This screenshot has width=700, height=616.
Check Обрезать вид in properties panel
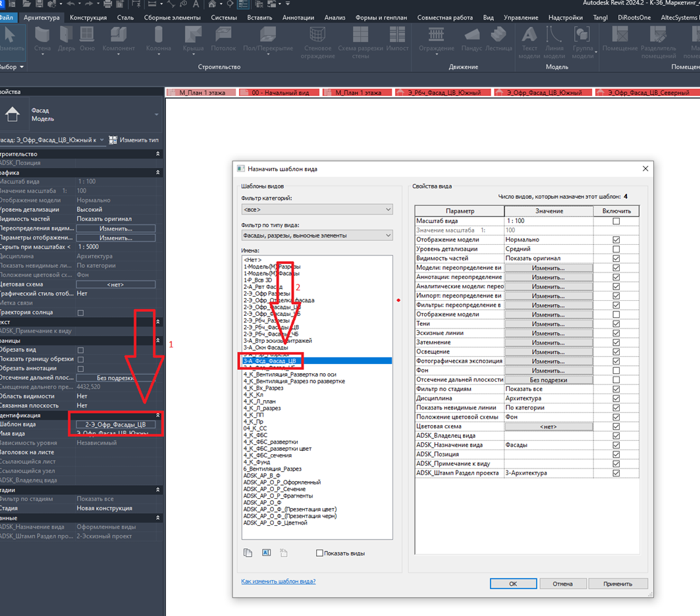coord(81,350)
